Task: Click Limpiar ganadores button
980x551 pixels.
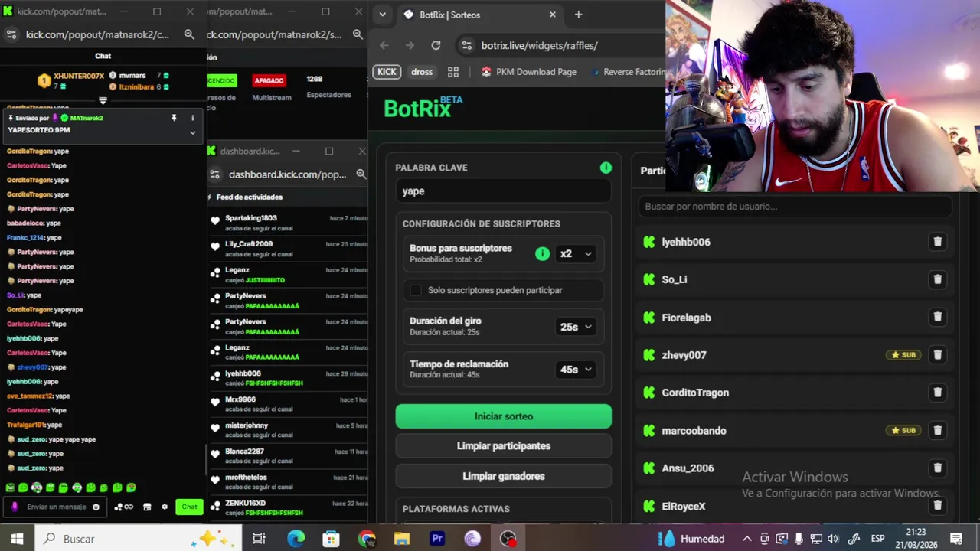Action: click(503, 476)
